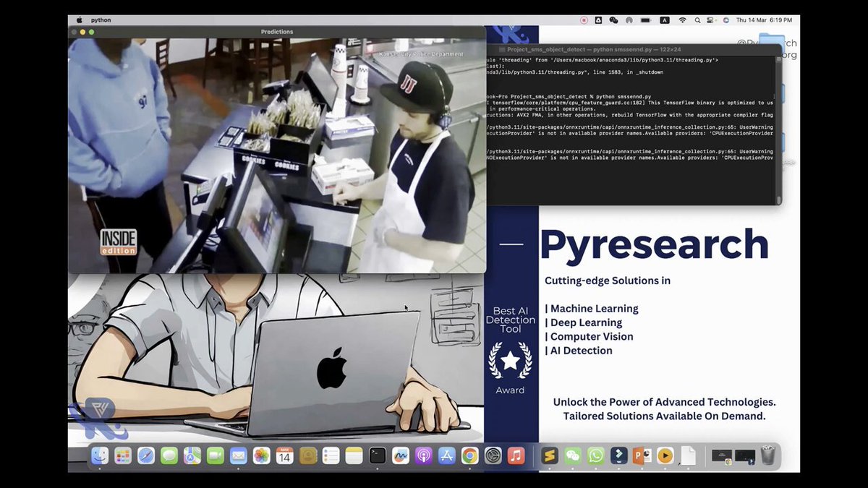This screenshot has width=868, height=488.
Task: Open Spotlight search in menu bar
Action: pos(697,20)
